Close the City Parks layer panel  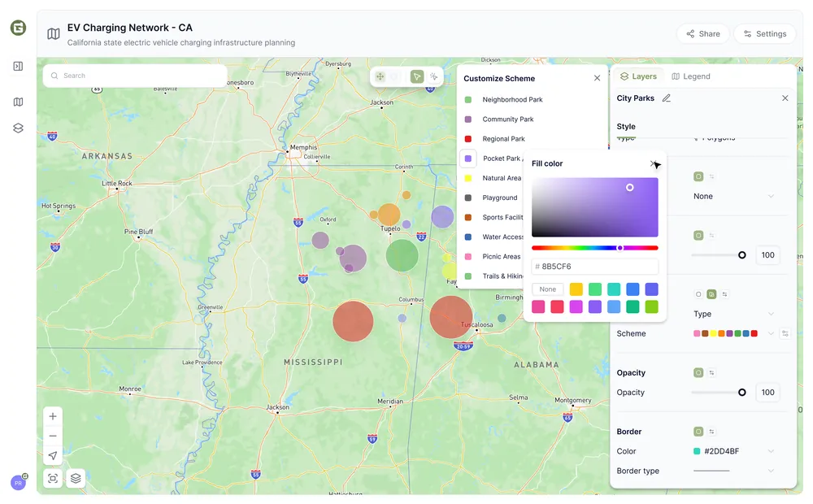point(785,98)
